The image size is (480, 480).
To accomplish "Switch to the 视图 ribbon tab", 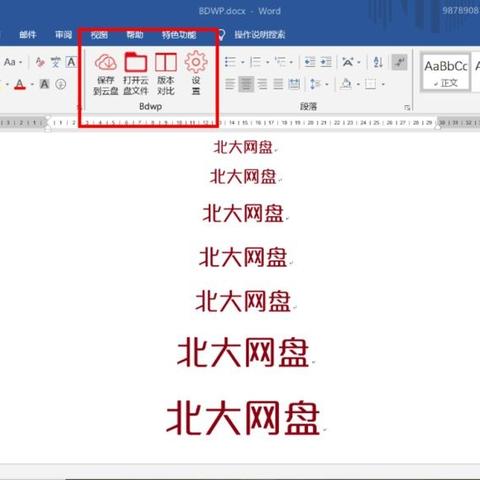I will click(x=99, y=35).
